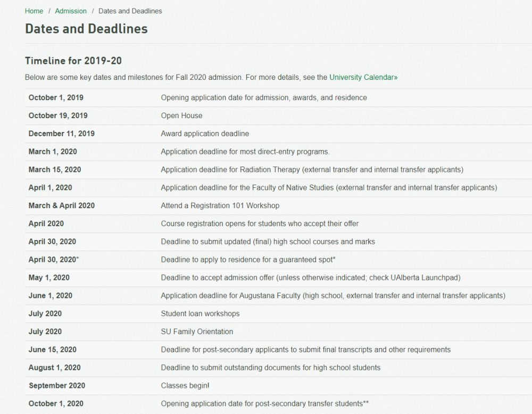Select the 'Open House' row text

point(181,115)
